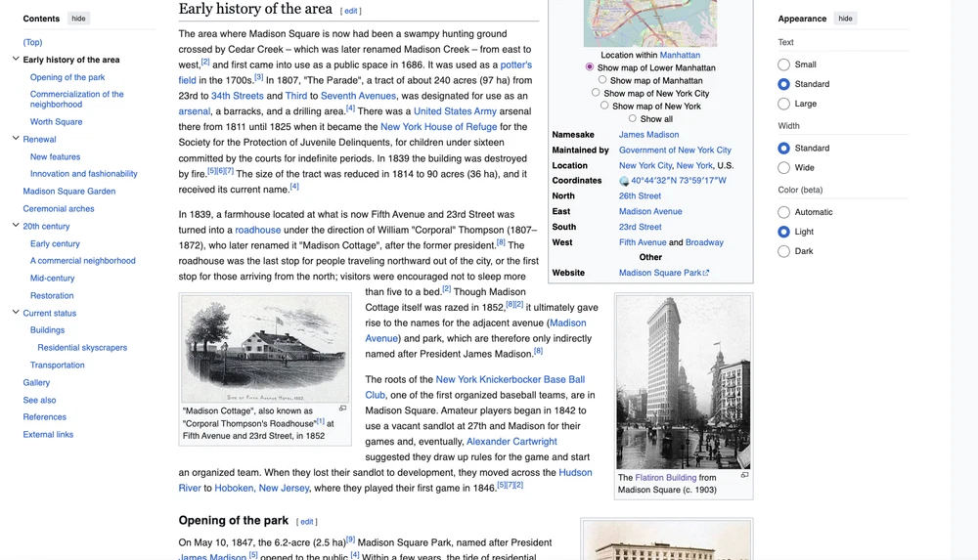Go to Residential skyscrapers in Contents
This screenshot has width=978, height=560.
pos(82,348)
